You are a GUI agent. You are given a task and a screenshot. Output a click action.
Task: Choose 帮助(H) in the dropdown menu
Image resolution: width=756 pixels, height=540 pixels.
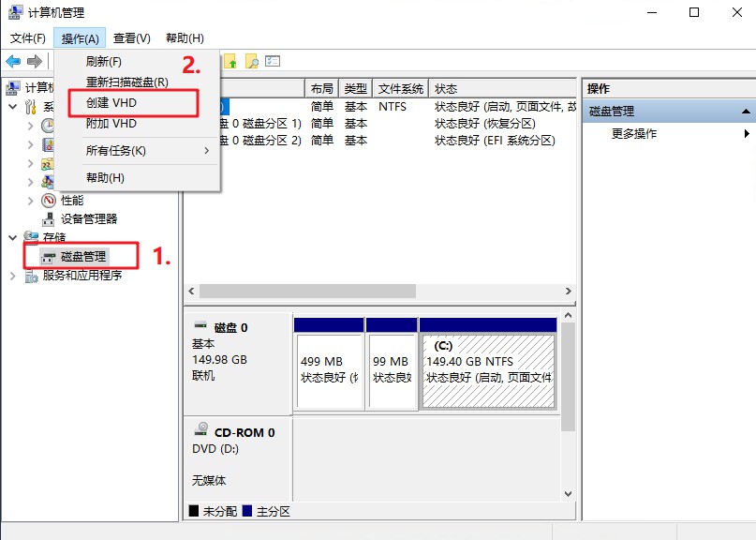tap(138, 177)
